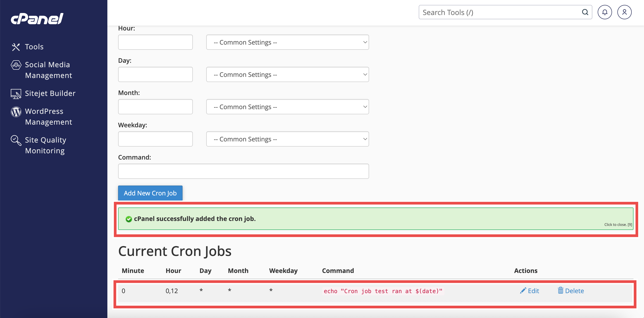
Task: Delete the echo cron job
Action: coord(571,291)
